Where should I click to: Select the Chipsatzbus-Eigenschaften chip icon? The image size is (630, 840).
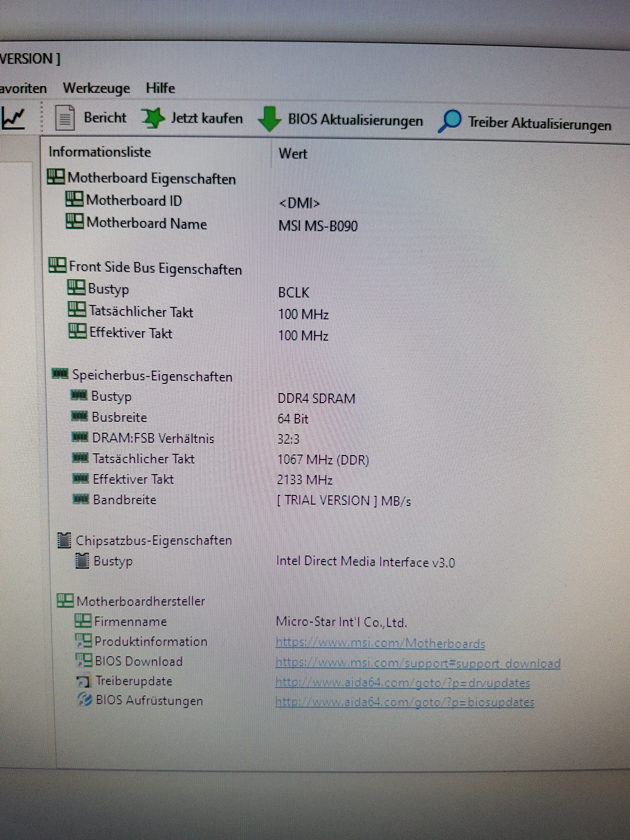[64, 540]
